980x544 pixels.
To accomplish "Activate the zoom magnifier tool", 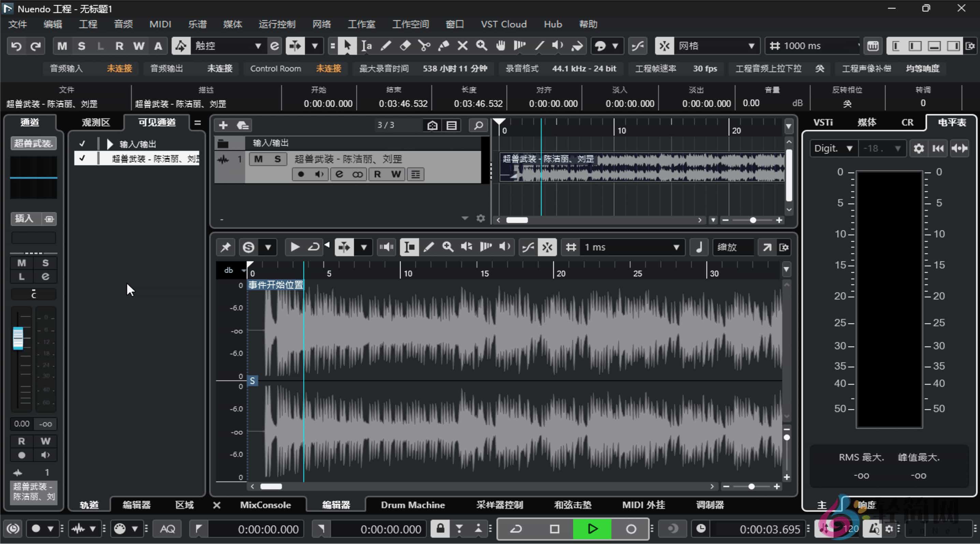I will (x=481, y=46).
